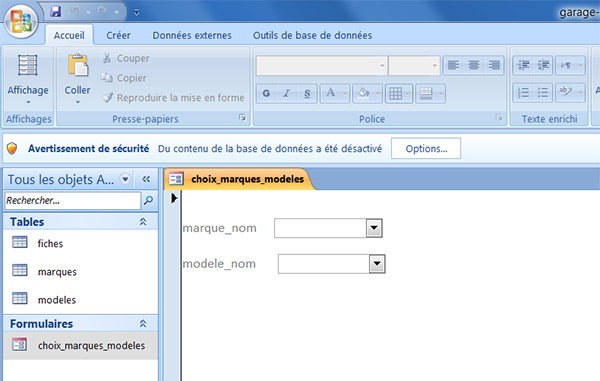Click Couper to cut
The image size is (600, 381).
click(126, 58)
